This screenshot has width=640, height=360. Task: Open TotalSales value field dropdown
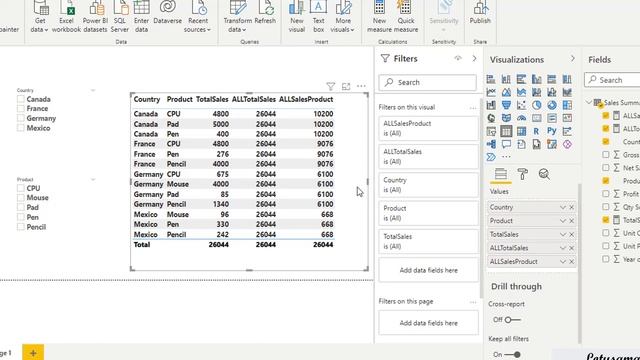pos(563,235)
